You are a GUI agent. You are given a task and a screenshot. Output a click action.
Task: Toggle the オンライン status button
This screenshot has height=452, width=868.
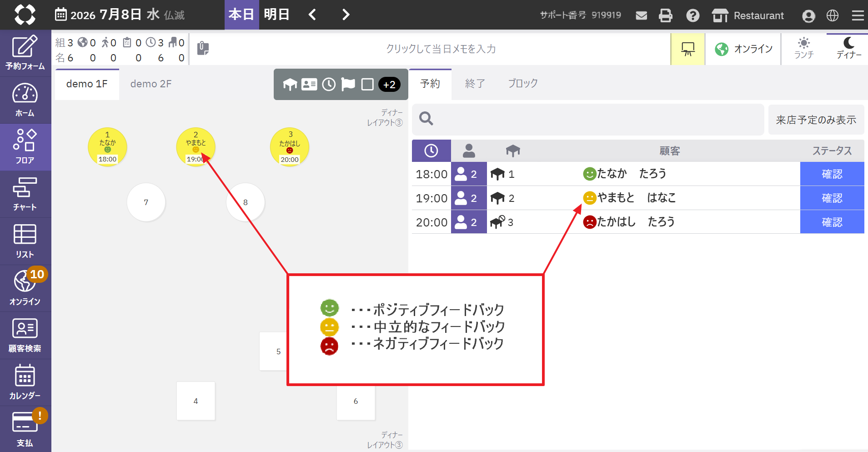[x=743, y=49]
